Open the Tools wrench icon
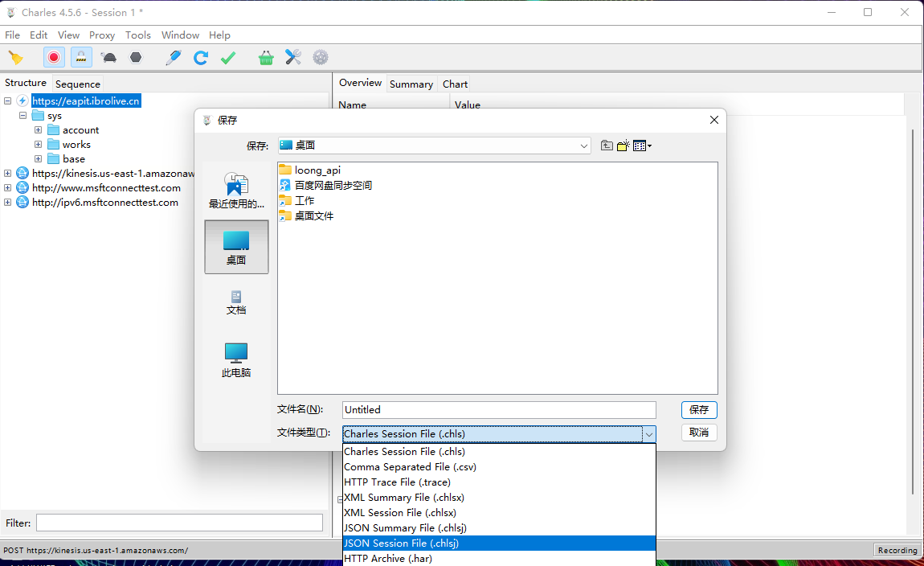Viewport: 924px width, 566px height. (x=293, y=57)
